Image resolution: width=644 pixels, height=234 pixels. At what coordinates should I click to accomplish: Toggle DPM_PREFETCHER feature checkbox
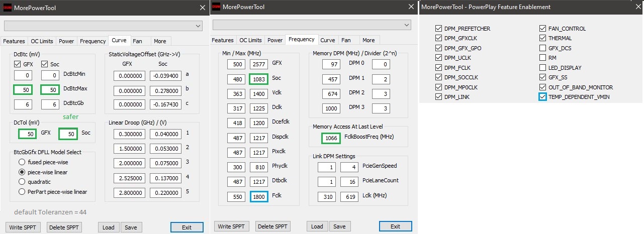pos(439,29)
